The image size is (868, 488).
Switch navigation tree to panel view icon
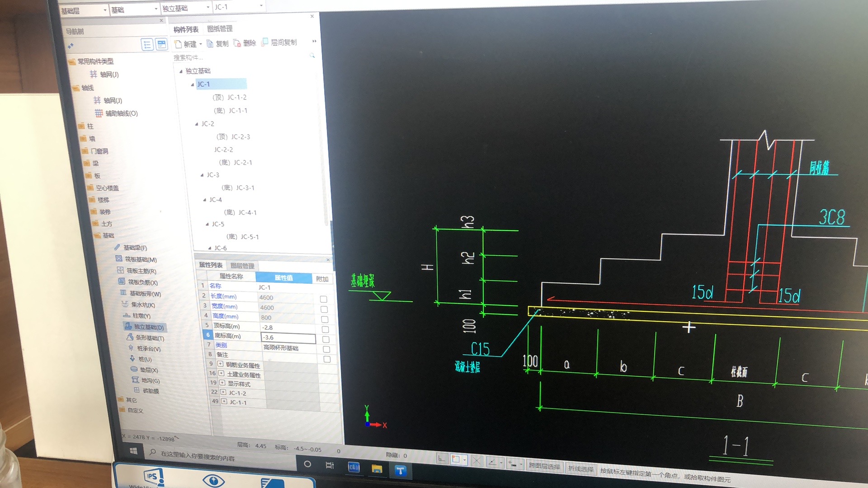tap(161, 44)
